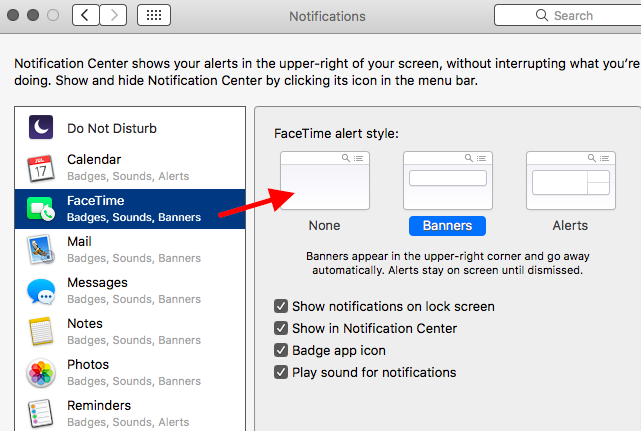The image size is (641, 431).
Task: Click the Photos pinwheel icon
Action: [41, 373]
